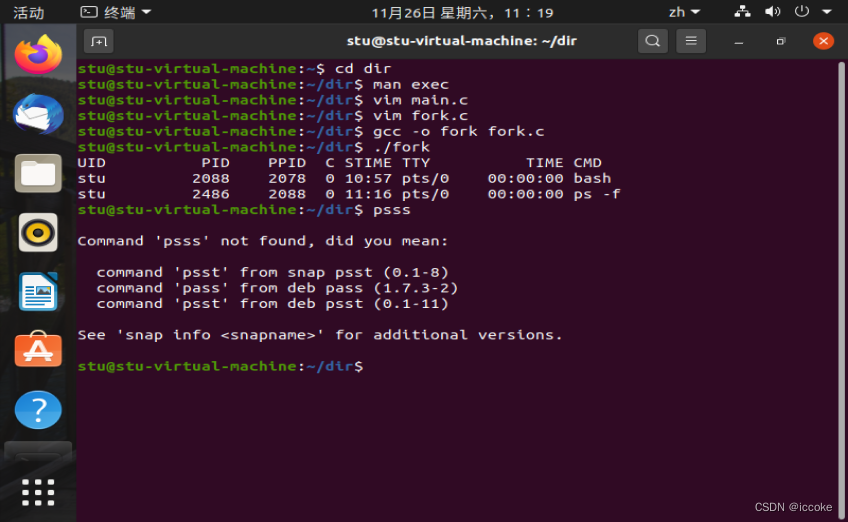Expand the system menu arrow
Image resolution: width=848 pixels, height=522 pixels.
coord(826,12)
